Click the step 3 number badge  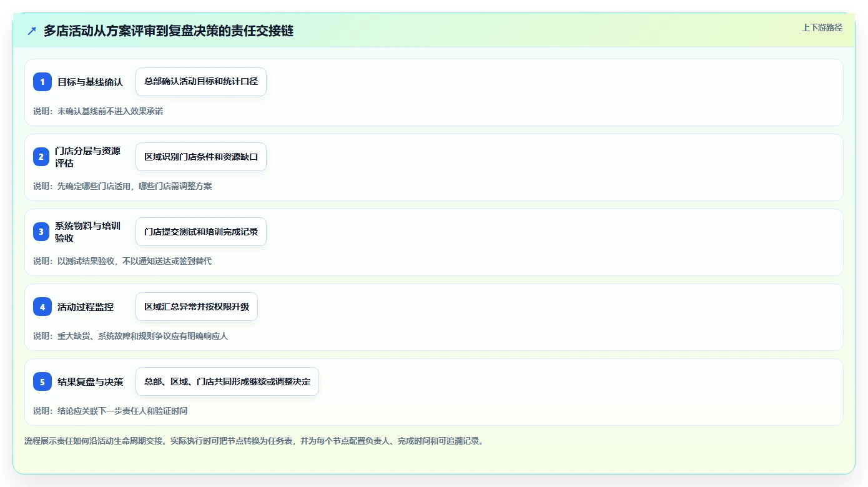pyautogui.click(x=41, y=232)
